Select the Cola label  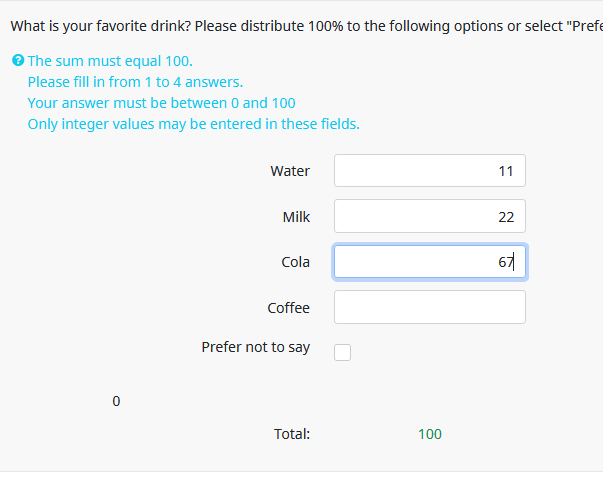tap(295, 262)
